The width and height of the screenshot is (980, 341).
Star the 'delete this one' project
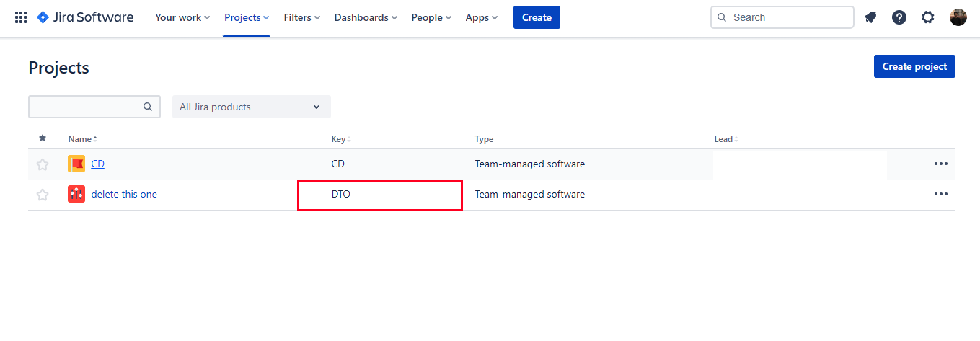pyautogui.click(x=43, y=195)
